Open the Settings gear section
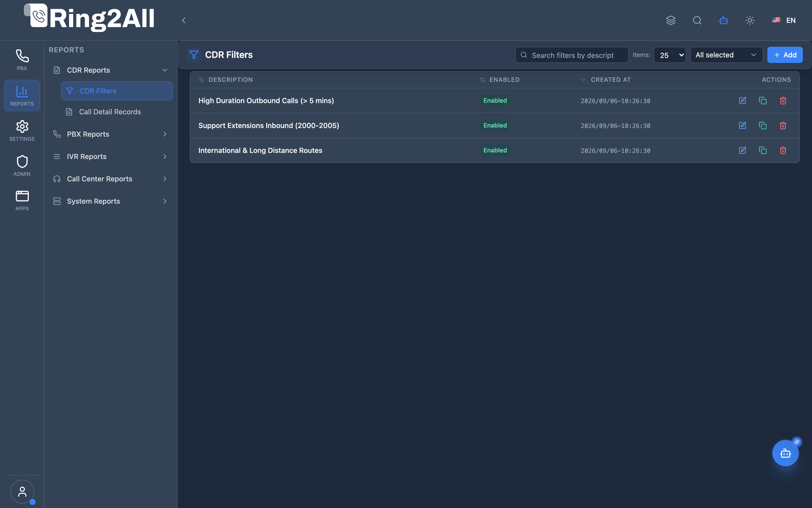The image size is (812, 508). [22, 131]
